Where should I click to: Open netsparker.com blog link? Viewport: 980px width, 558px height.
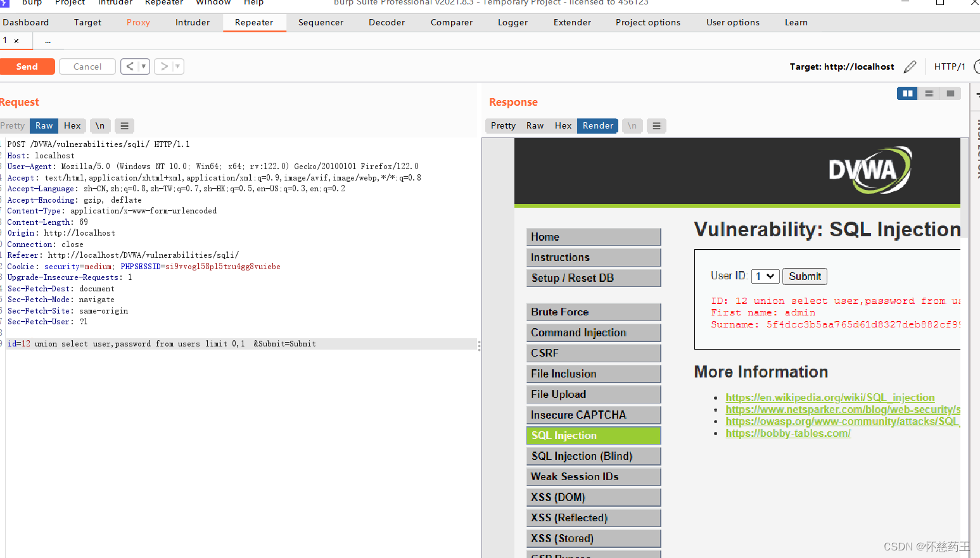click(843, 410)
